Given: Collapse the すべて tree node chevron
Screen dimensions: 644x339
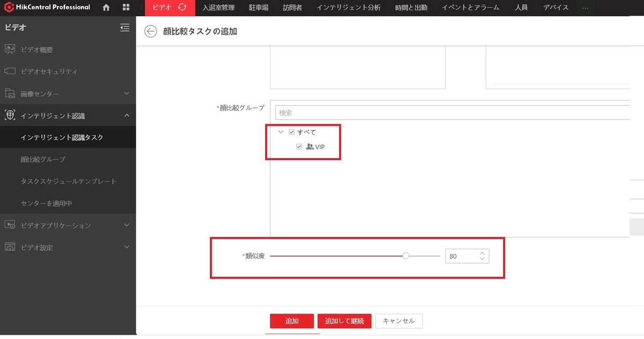Looking at the screenshot, I should (281, 132).
